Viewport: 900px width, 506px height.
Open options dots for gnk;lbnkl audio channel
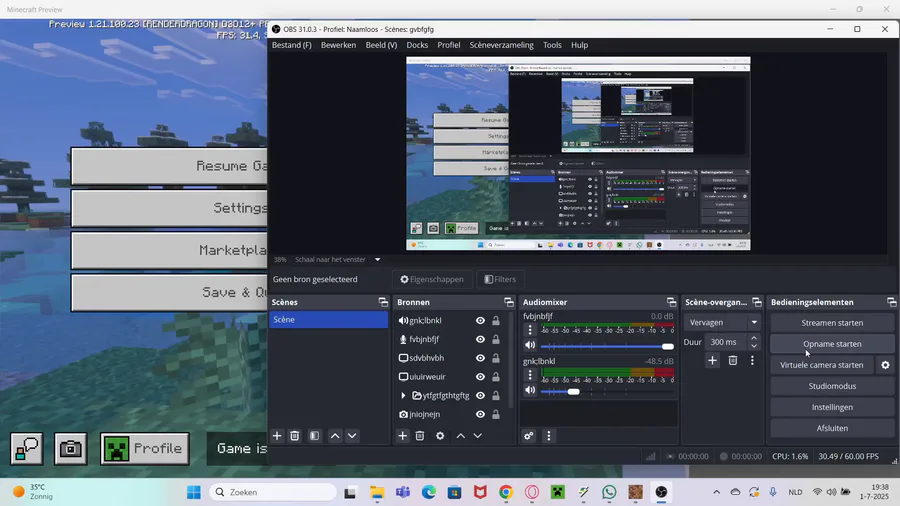point(530,375)
